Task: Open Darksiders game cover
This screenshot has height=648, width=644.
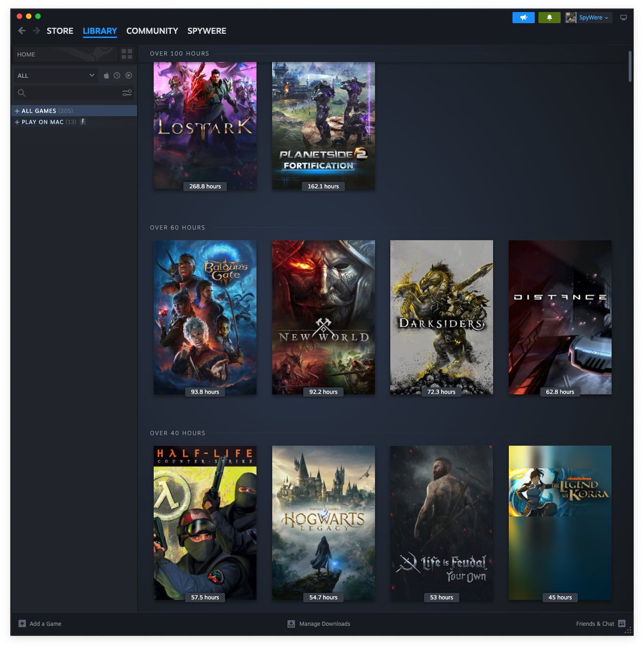Action: 442,318
